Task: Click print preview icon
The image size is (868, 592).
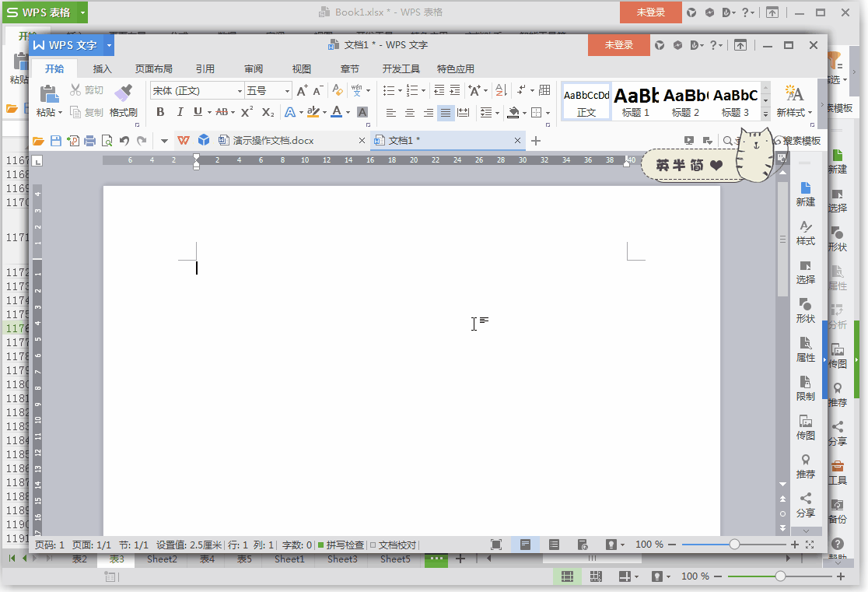Action: point(107,141)
